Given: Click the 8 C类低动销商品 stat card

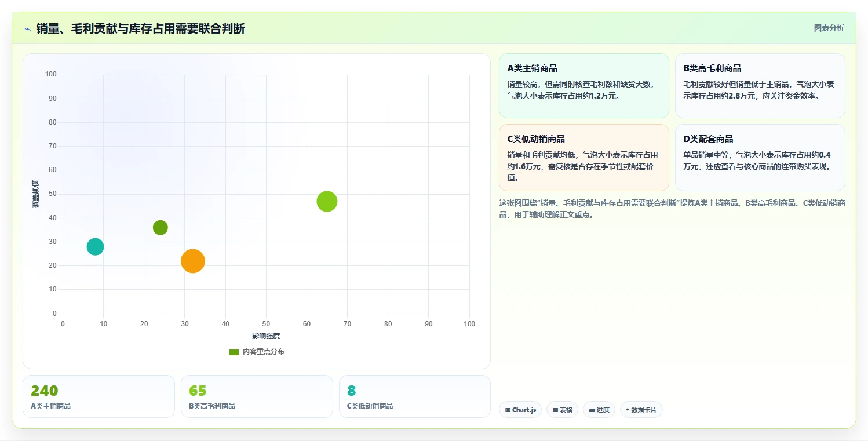Looking at the screenshot, I should (415, 396).
